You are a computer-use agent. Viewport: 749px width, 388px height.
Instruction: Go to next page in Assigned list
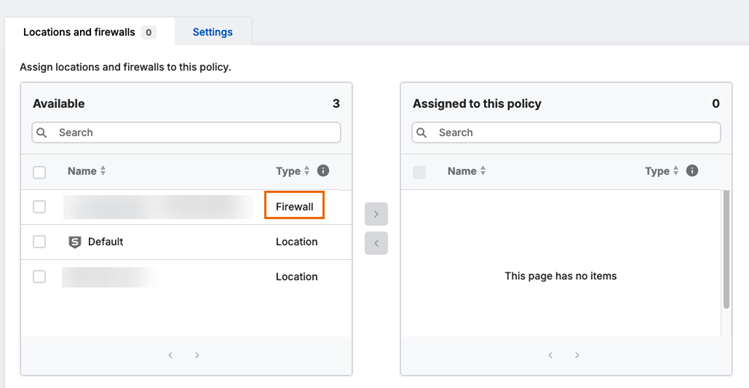pos(577,355)
